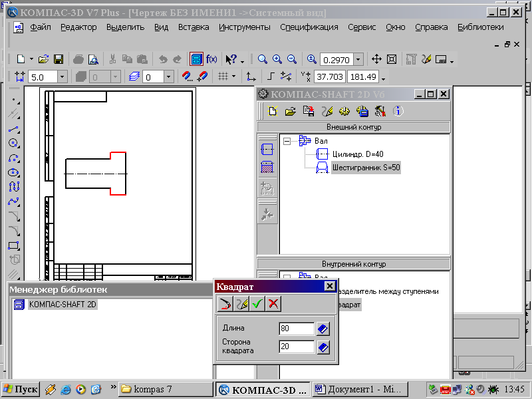The image size is (532, 399).
Task: Open print preview icon
Action: click(x=93, y=59)
